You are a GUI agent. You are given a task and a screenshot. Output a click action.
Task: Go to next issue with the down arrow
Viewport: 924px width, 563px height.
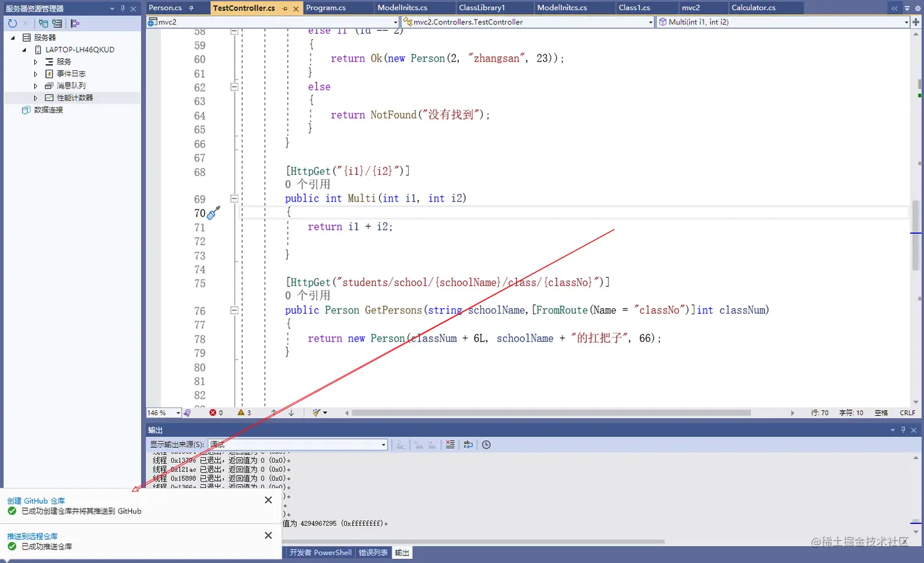point(291,413)
